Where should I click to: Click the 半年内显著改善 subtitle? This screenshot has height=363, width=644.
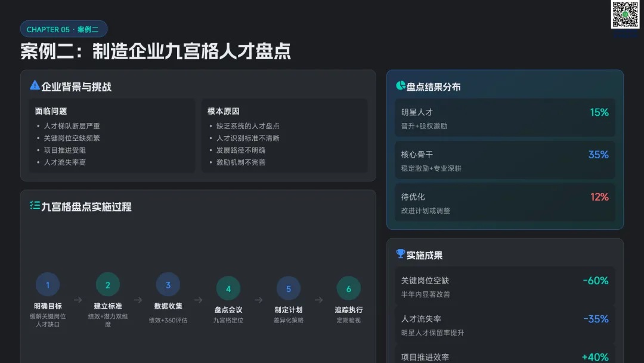[x=426, y=294]
